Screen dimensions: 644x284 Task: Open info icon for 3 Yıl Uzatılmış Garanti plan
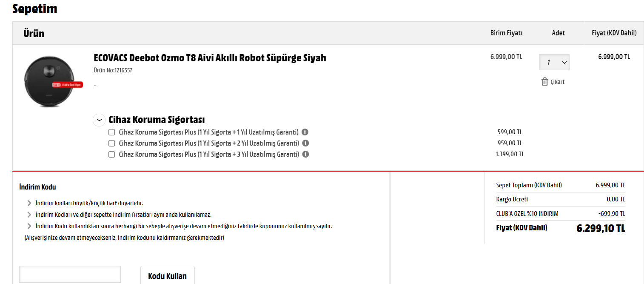(x=305, y=154)
